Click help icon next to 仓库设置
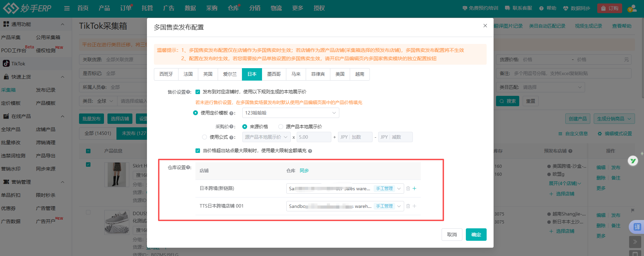The height and width of the screenshot is (256, 644). 189,167
